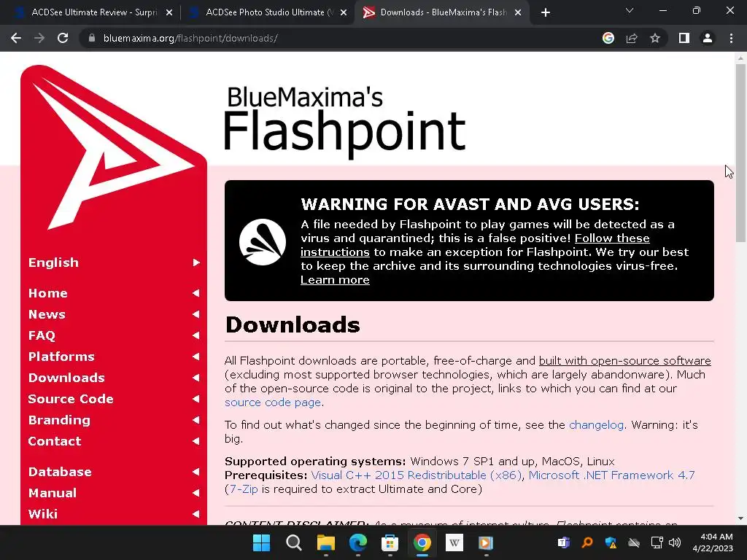Open the Source Code sidebar menu item
The height and width of the screenshot is (560, 747).
click(71, 399)
